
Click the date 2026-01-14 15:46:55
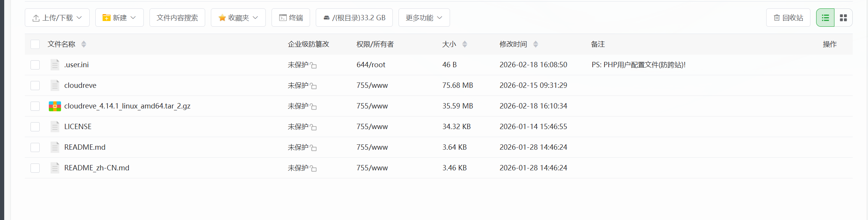click(x=533, y=126)
